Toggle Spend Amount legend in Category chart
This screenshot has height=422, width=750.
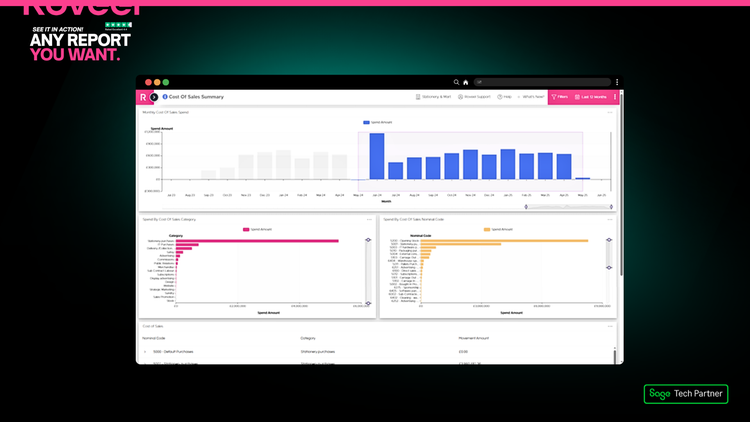(258, 229)
